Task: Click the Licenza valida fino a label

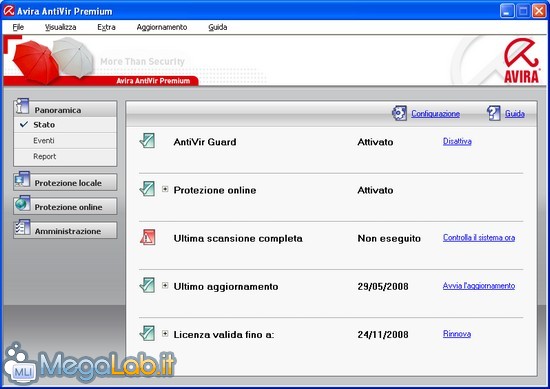Action: pyautogui.click(x=224, y=335)
